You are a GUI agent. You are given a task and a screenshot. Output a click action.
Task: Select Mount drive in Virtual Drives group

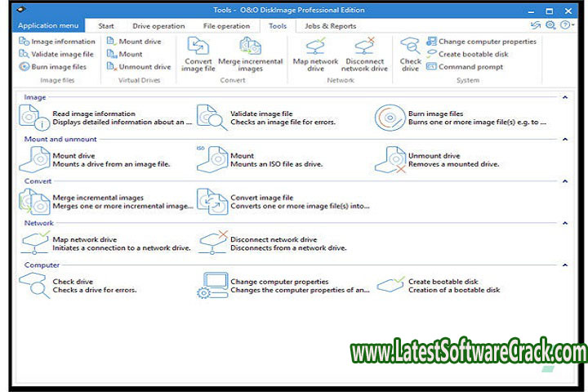point(134,42)
